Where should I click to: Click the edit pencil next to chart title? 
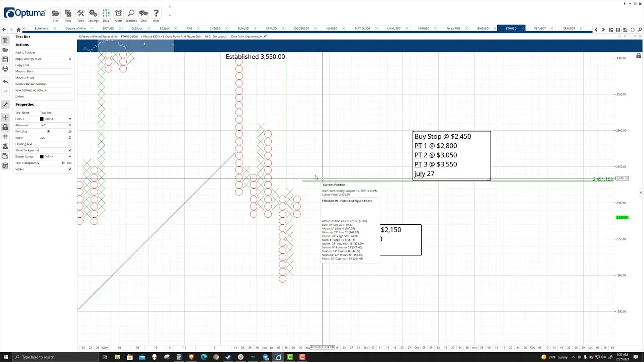click(265, 36)
